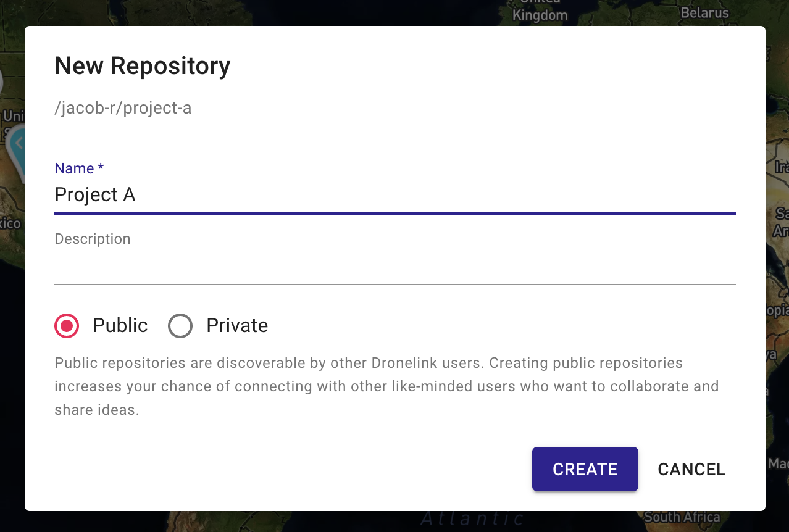Click the /jacob-r/project-a repository path text
Image resolution: width=789 pixels, height=532 pixels.
point(123,108)
